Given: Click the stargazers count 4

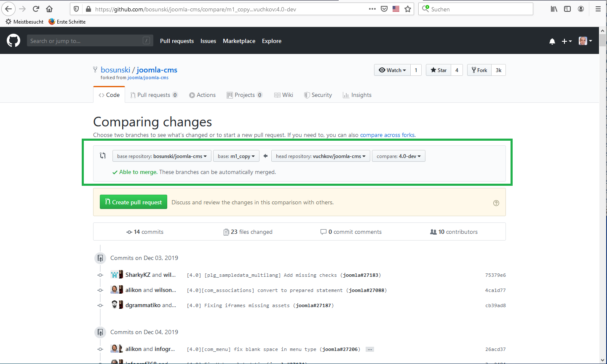Looking at the screenshot, I should pos(457,70).
